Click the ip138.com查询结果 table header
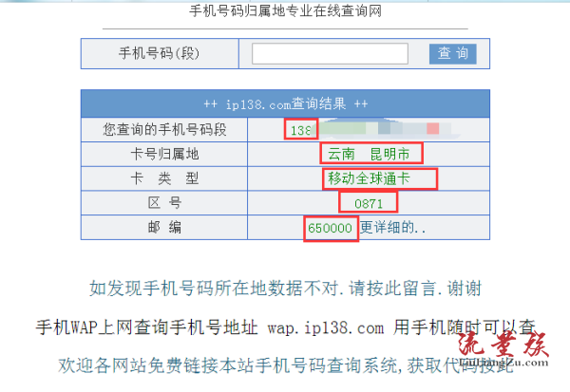Screen dimensions: 570x392 coord(285,103)
